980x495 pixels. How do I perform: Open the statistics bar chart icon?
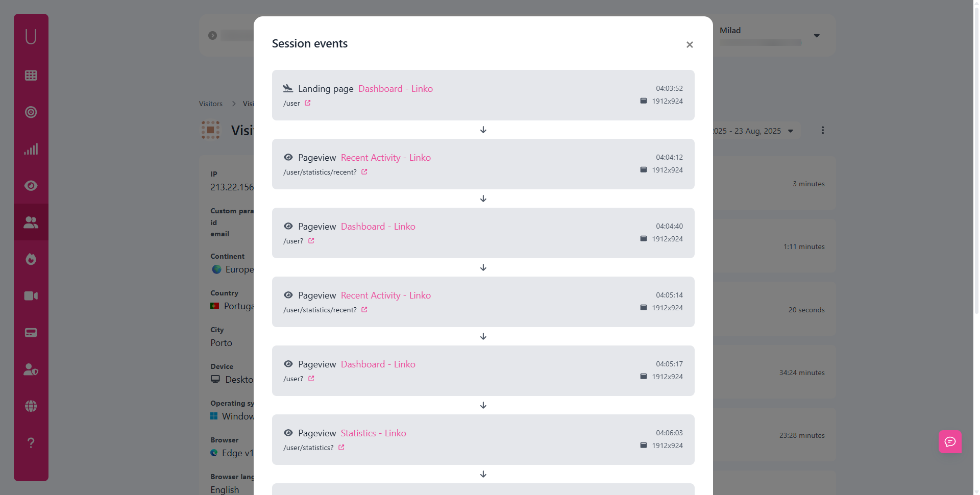31,148
